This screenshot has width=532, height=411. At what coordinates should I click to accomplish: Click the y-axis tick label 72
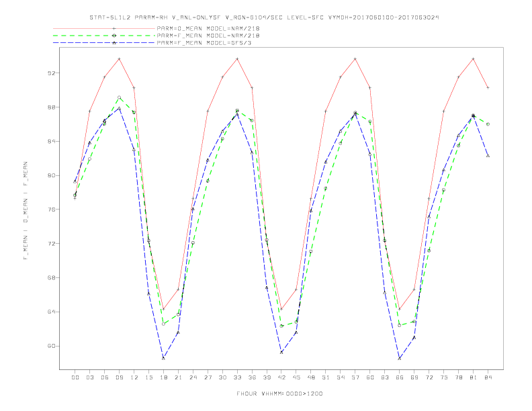coord(51,244)
